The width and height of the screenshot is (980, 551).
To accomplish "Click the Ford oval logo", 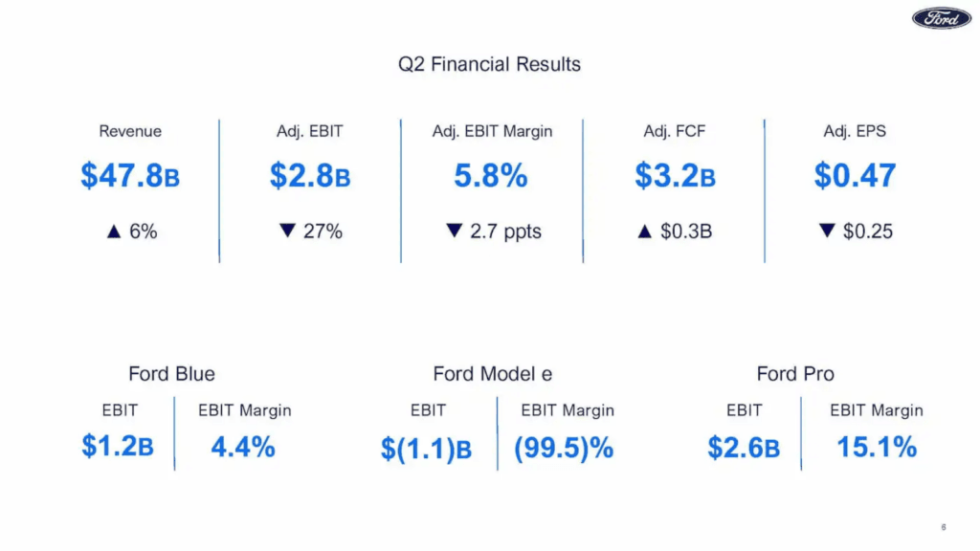I will click(941, 18).
